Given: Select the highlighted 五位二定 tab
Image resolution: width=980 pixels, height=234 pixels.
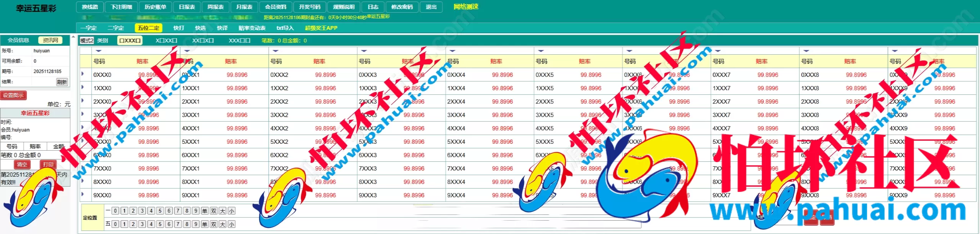Looking at the screenshot, I should 149,28.
